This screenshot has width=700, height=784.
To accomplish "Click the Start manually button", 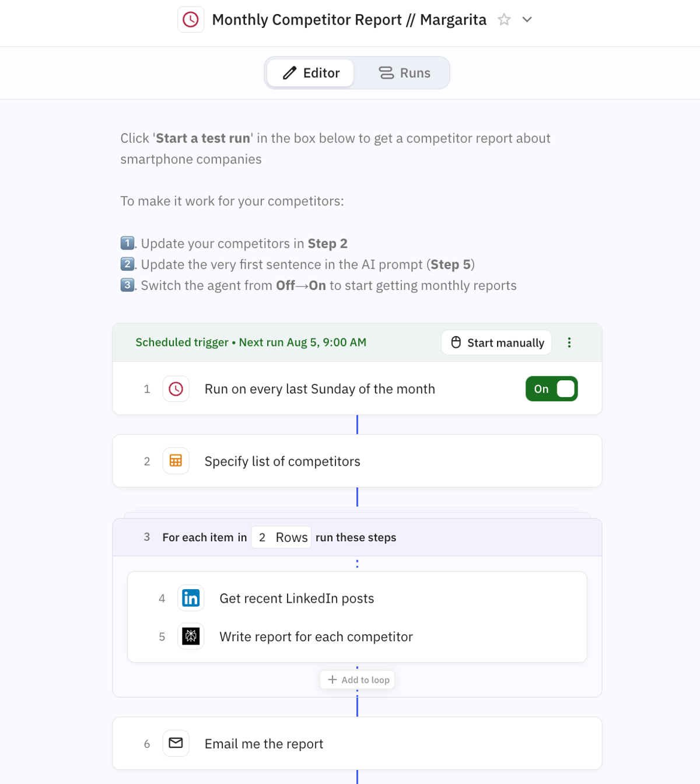I will [x=496, y=342].
